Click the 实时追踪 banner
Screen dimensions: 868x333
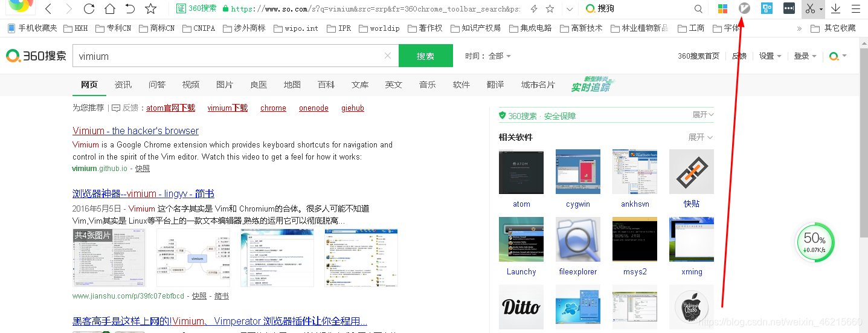coord(593,85)
